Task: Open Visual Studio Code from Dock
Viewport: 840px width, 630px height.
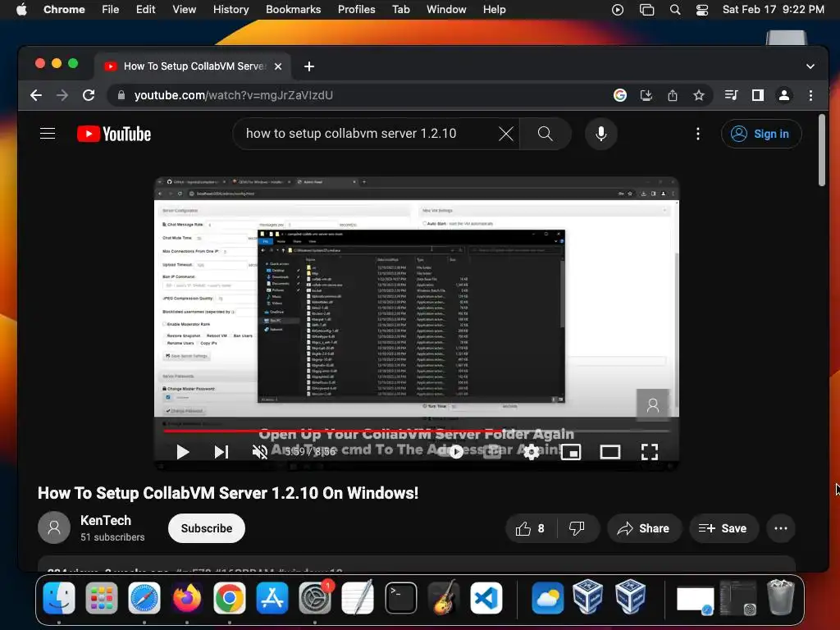Action: tap(486, 598)
